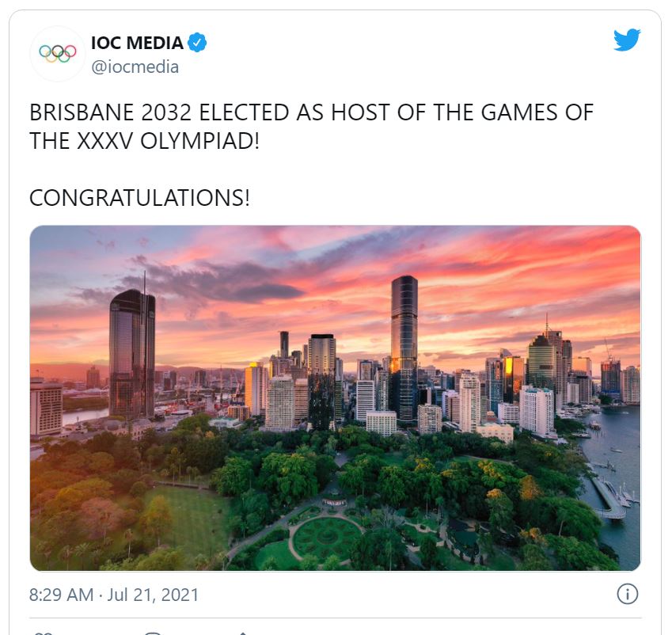Click the circular garden in the photo

(x=327, y=534)
